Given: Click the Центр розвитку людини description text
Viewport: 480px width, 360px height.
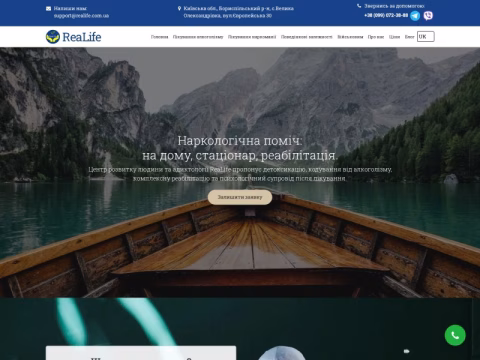Looking at the screenshot, I should click(x=240, y=174).
